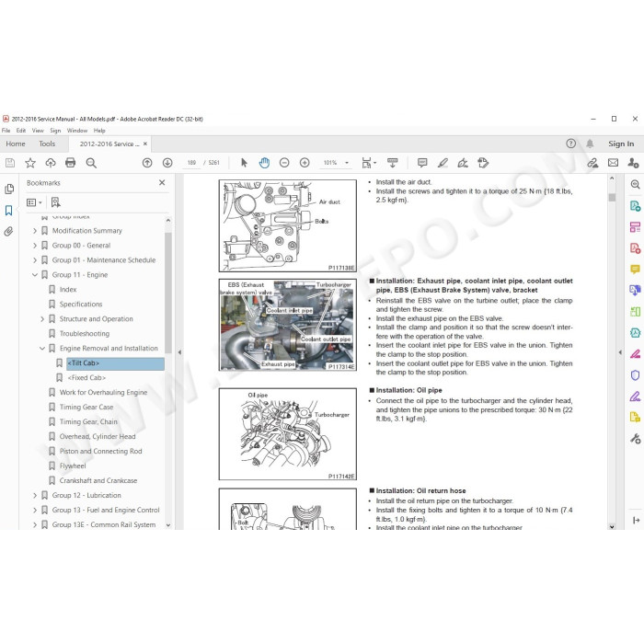644x644 pixels.
Task: Send the file by email envelope icon
Action: pyautogui.click(x=614, y=163)
